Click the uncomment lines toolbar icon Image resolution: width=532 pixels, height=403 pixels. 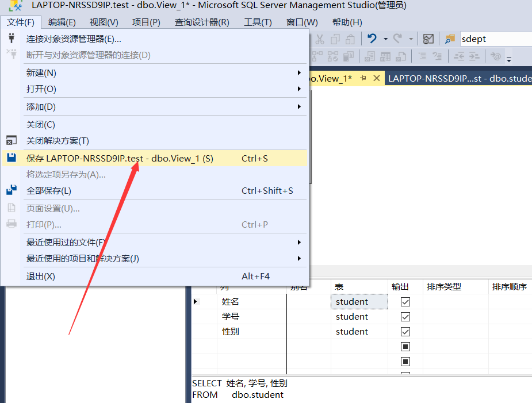coord(437,56)
